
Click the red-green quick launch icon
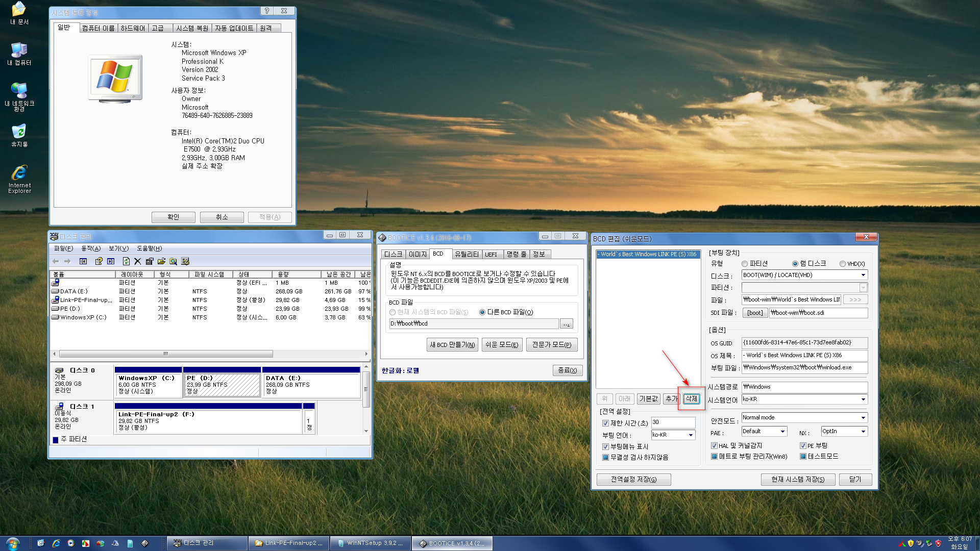(x=86, y=543)
